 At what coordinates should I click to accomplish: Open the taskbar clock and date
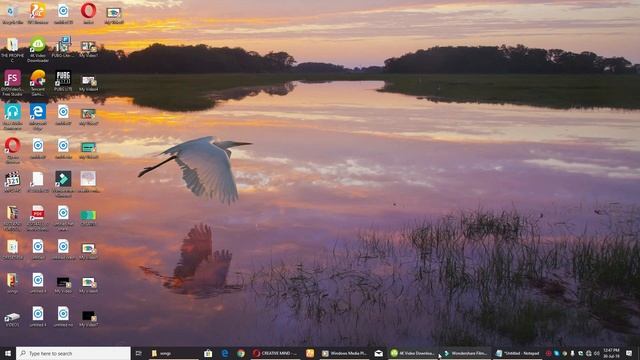(x=611, y=353)
